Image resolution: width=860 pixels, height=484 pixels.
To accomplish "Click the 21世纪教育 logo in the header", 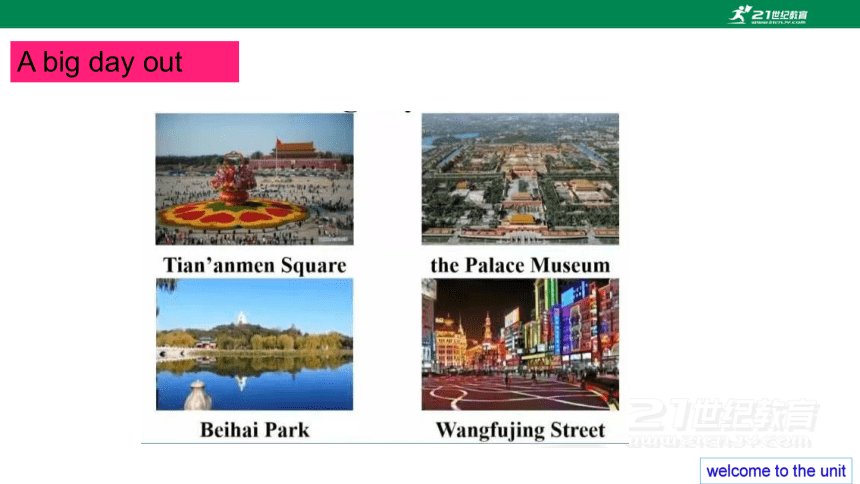I will pos(768,15).
